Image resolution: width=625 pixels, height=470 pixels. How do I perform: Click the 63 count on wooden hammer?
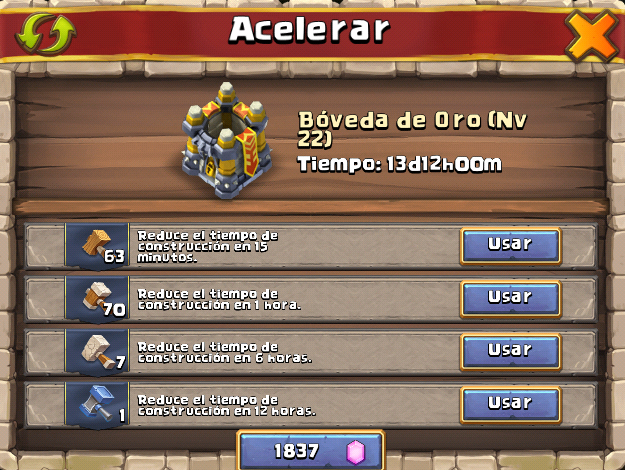pos(114,256)
